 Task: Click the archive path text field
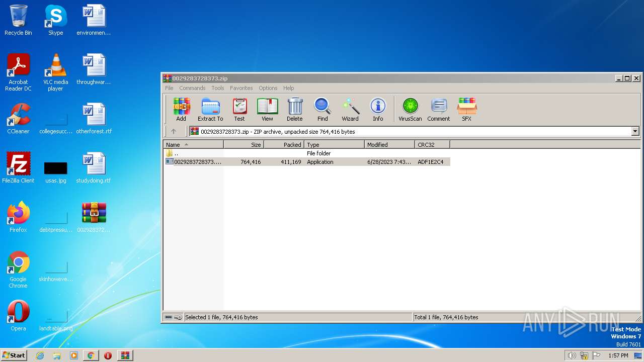pyautogui.click(x=411, y=131)
